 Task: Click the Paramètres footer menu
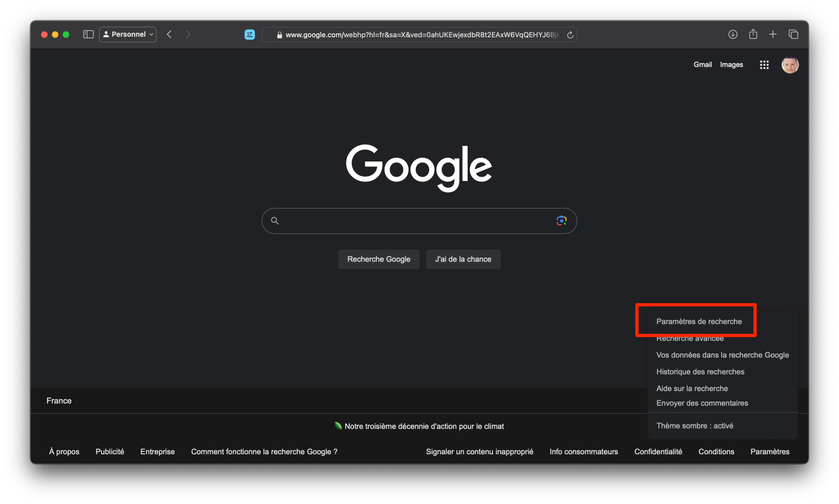770,452
